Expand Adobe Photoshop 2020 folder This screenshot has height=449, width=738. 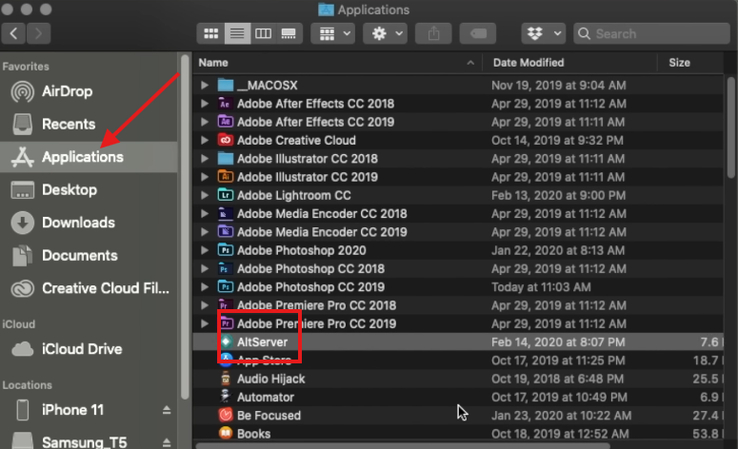coord(204,250)
